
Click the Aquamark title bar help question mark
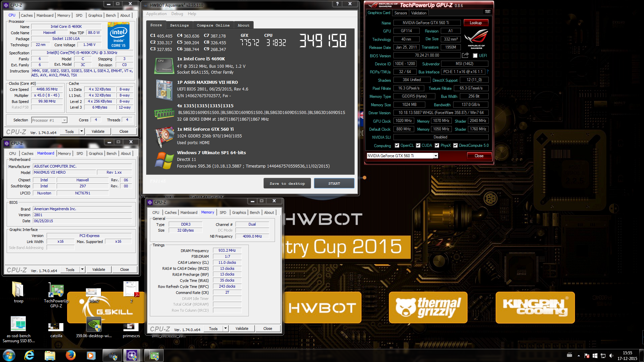pyautogui.click(x=337, y=4)
